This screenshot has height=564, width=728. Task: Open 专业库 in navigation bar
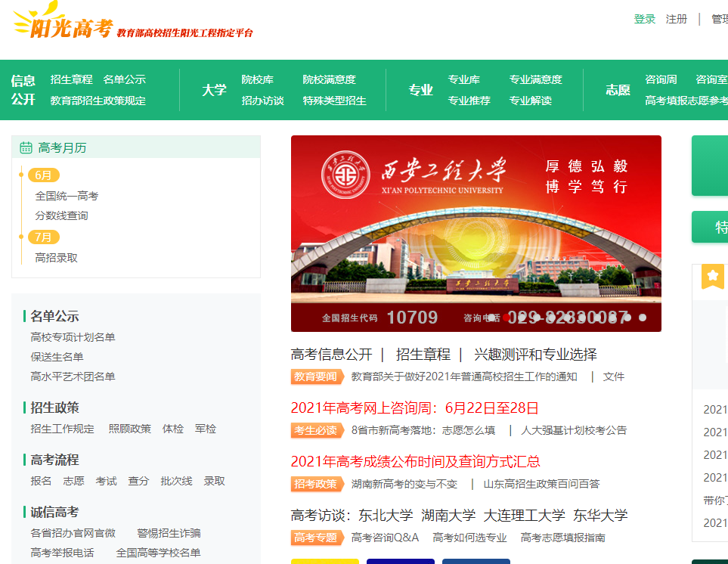[464, 79]
